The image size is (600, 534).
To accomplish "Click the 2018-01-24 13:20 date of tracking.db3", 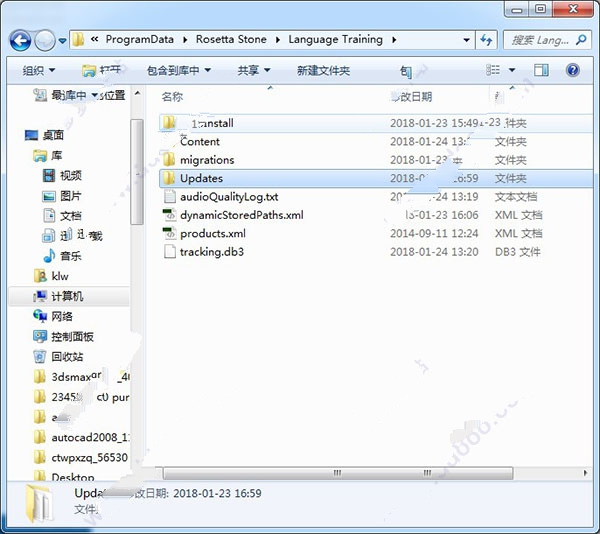I will click(x=434, y=252).
